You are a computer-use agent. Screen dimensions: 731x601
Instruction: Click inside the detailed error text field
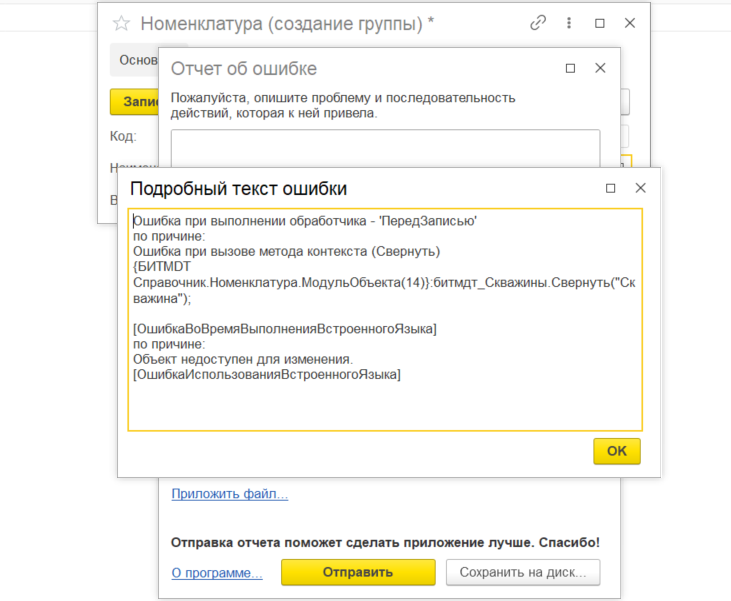click(385, 400)
